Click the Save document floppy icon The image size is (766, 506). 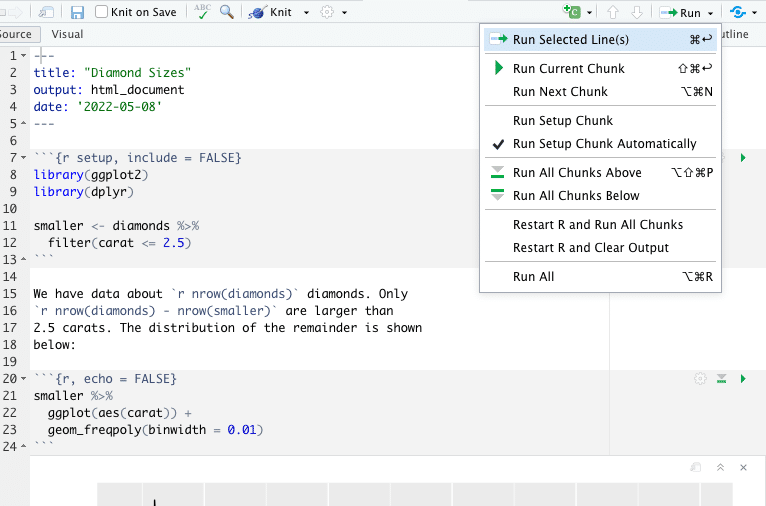coord(77,12)
